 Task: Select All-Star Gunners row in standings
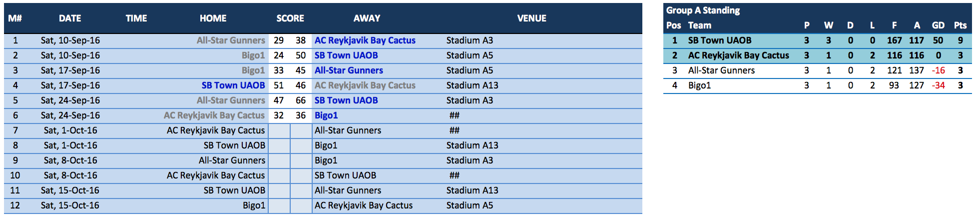point(817,70)
